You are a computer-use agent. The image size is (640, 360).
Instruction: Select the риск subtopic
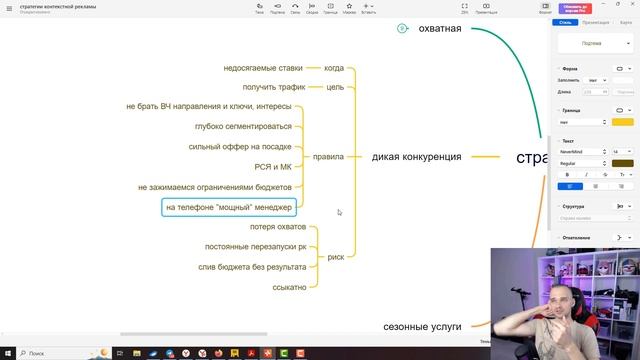[x=336, y=257]
